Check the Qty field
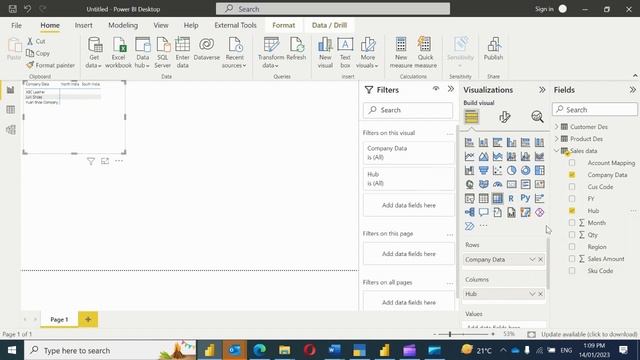 (x=572, y=235)
